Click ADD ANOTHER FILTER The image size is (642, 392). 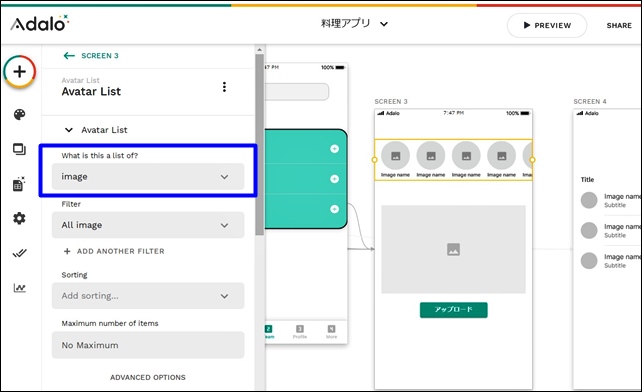tap(114, 251)
